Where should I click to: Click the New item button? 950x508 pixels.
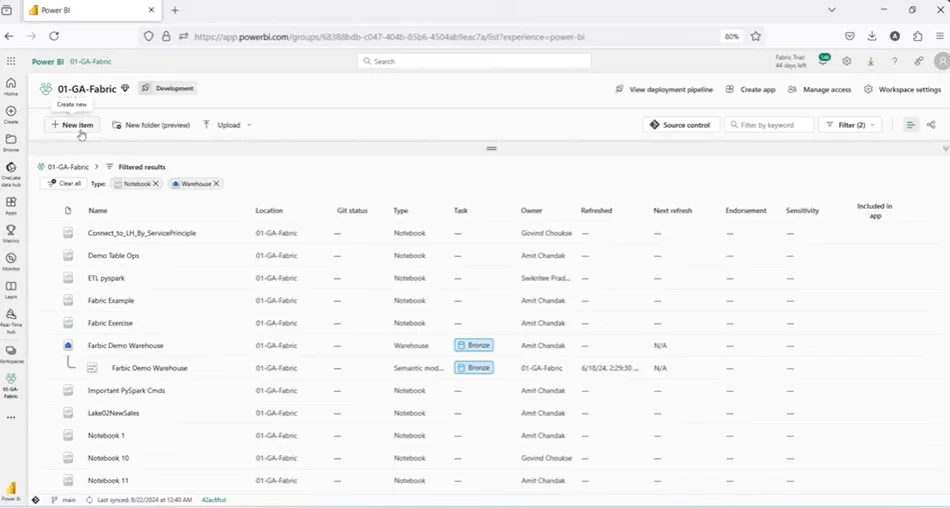tap(72, 125)
